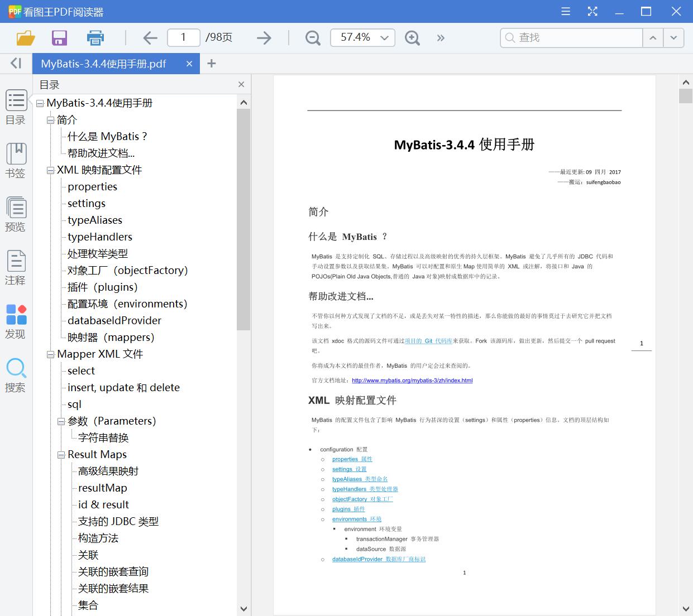Open the 目录 outline sidebar panel
Image resolution: width=693 pixels, height=616 pixels.
coord(16,107)
